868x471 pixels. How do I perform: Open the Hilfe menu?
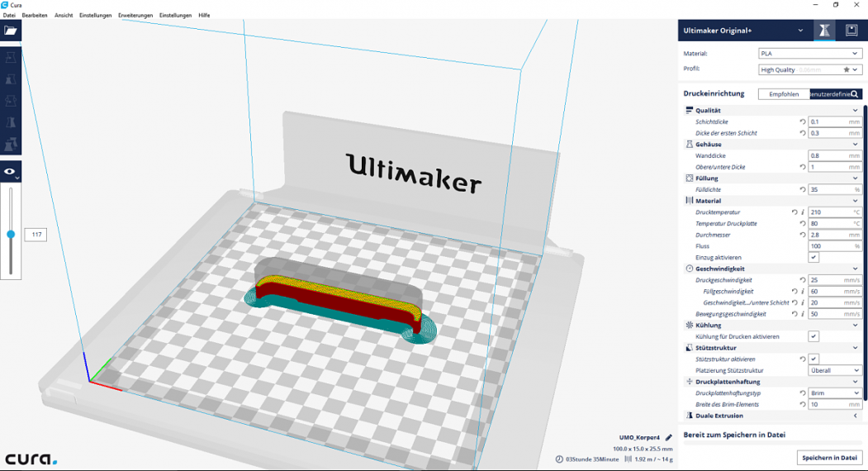[x=204, y=16]
